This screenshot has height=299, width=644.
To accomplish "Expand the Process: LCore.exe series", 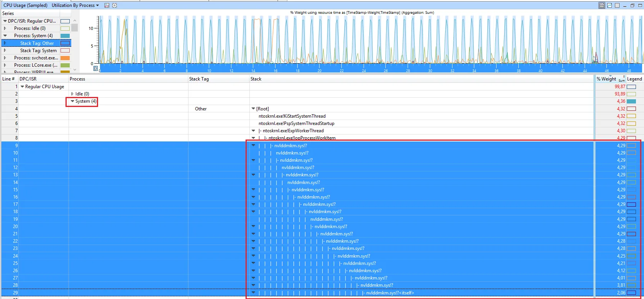I will click(5, 65).
